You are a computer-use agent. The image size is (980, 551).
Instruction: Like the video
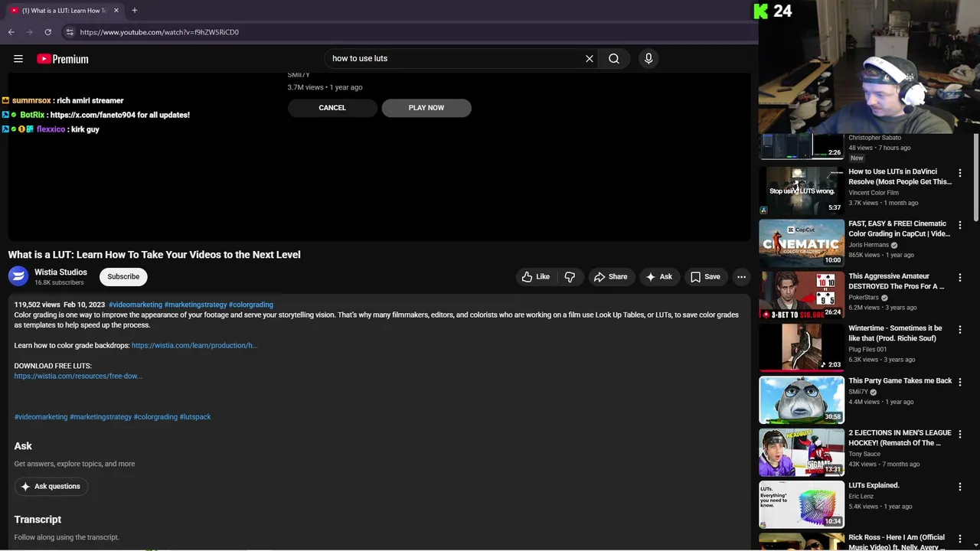(536, 277)
